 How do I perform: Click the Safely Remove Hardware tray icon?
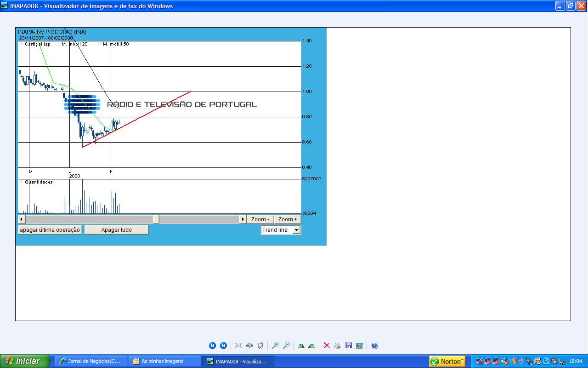(537, 361)
